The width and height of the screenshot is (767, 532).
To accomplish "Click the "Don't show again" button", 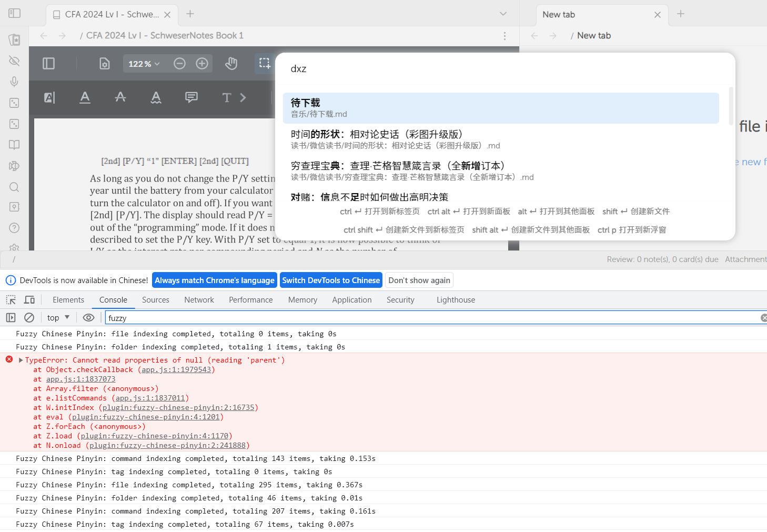I will click(419, 280).
